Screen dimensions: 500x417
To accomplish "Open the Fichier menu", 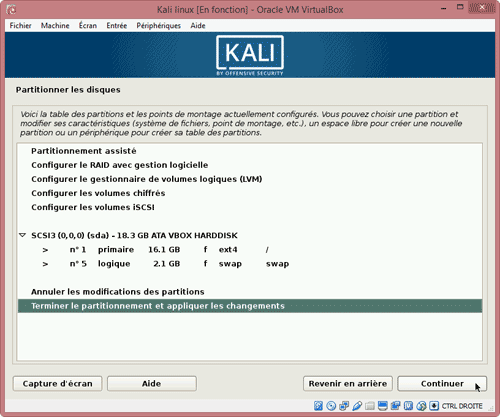I will 20,26.
